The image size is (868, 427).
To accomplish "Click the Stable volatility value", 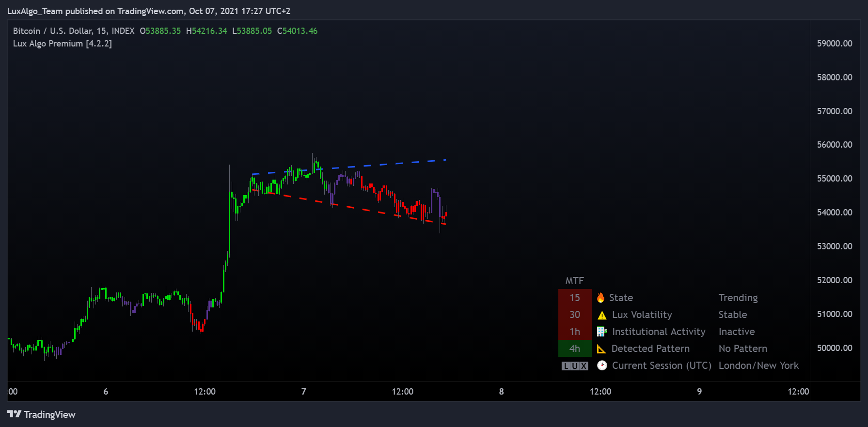I will [733, 315].
